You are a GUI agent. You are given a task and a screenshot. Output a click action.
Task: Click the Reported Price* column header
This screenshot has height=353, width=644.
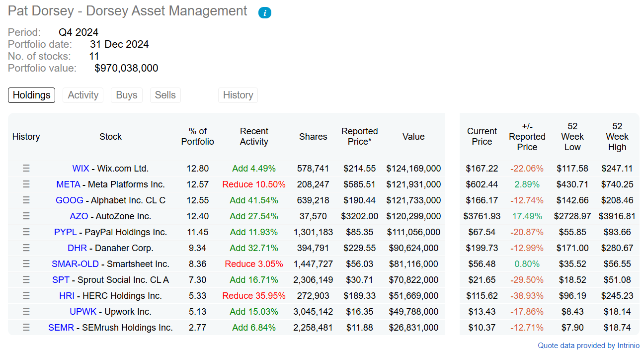pyautogui.click(x=360, y=137)
